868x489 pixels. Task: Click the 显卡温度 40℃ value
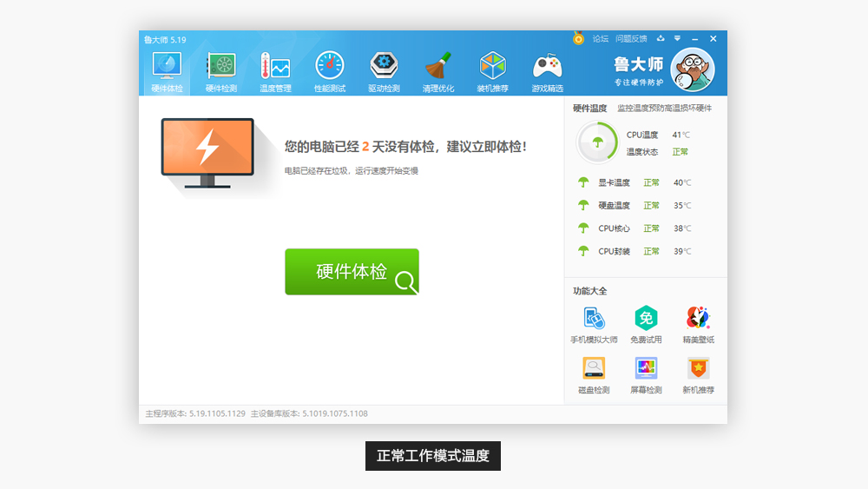coord(682,182)
